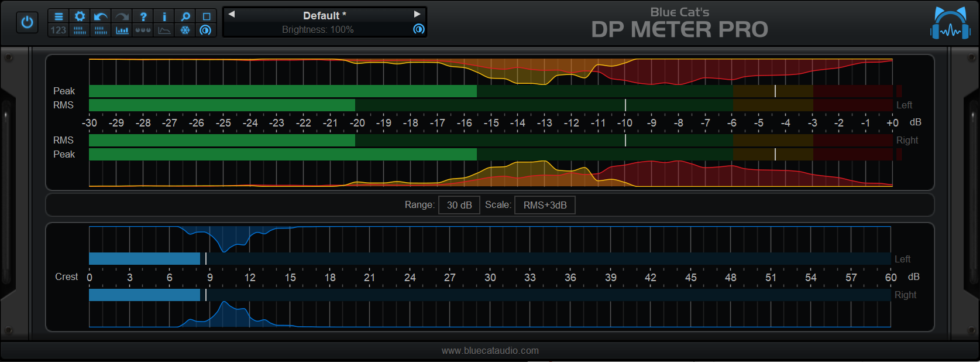
Task: Click the upper crest factor histogram graph
Action: point(490,239)
